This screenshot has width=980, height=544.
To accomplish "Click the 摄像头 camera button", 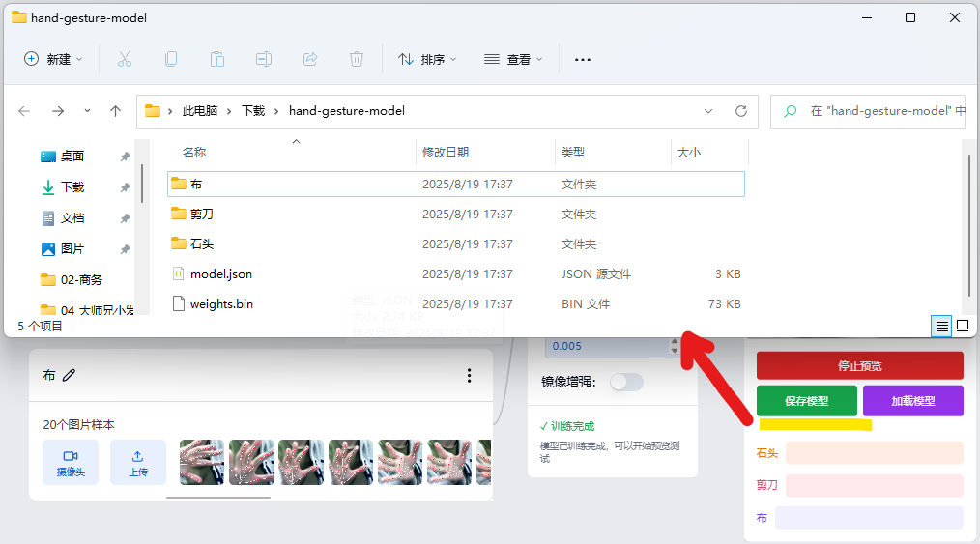I will click(x=71, y=462).
